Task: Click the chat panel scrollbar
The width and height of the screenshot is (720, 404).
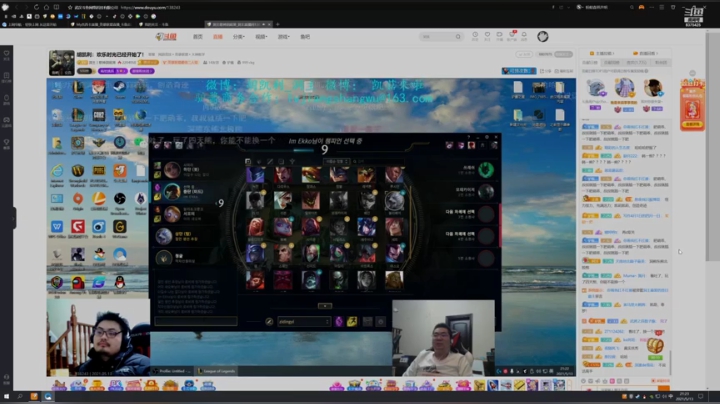Action: point(670,363)
